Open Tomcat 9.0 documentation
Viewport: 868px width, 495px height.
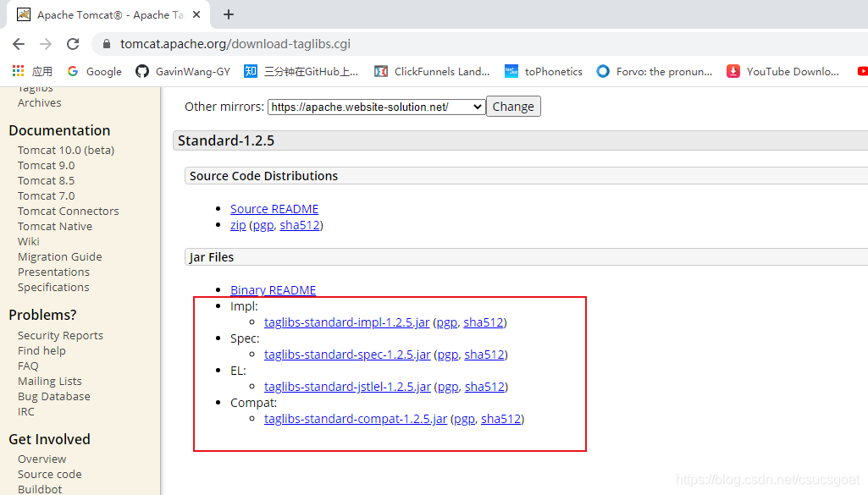[46, 165]
